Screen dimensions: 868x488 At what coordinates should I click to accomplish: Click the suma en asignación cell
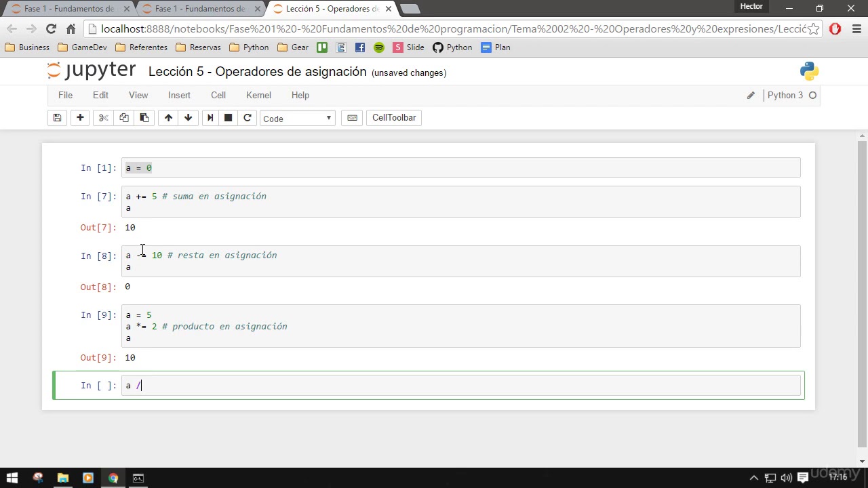click(461, 202)
